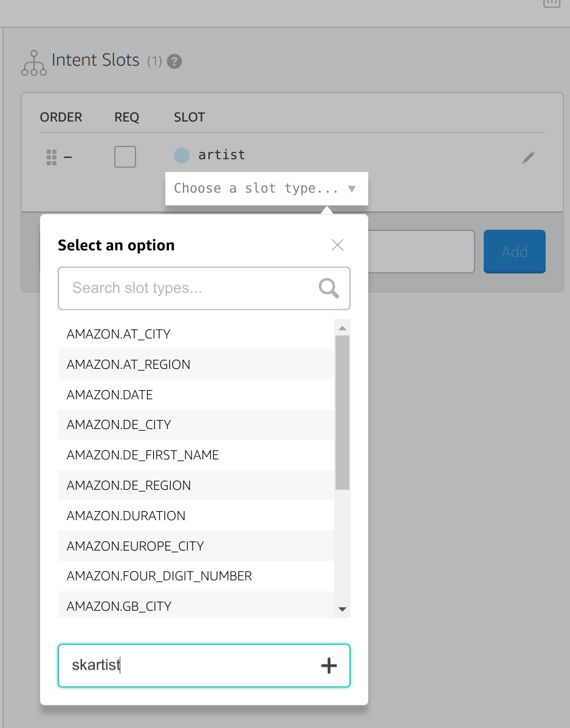
Task: Click the custom slot type text field containing skartist
Action: coord(188,665)
